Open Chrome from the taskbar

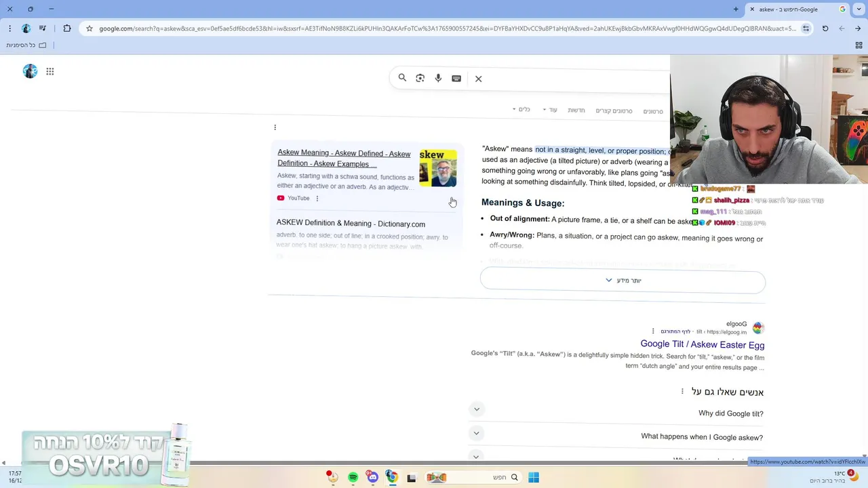pos(391,477)
